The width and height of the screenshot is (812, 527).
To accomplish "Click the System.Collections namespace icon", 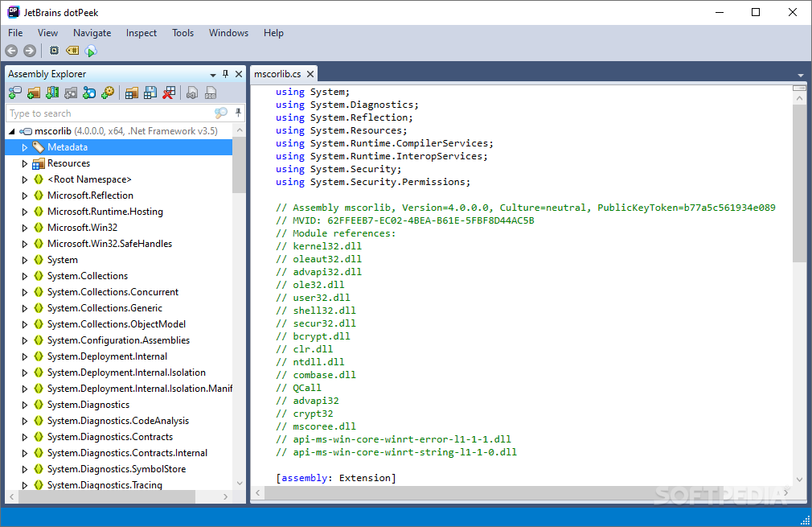I will pos(39,276).
